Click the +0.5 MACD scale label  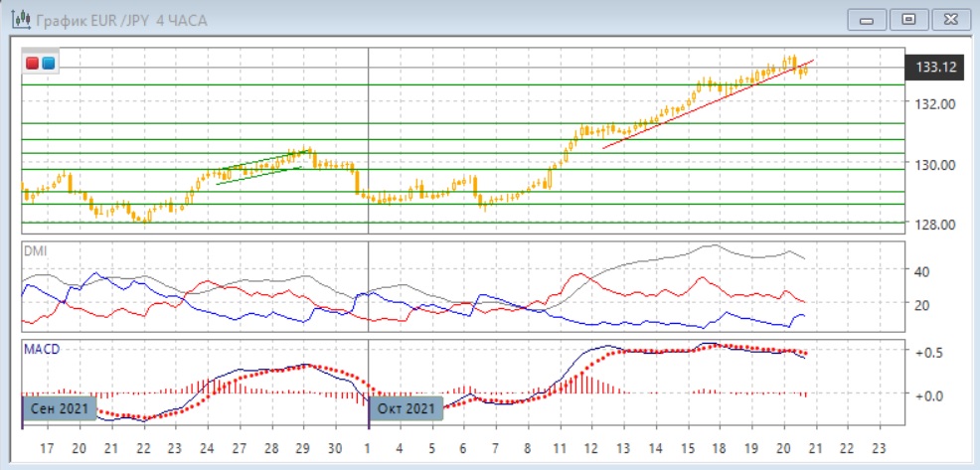click(927, 353)
